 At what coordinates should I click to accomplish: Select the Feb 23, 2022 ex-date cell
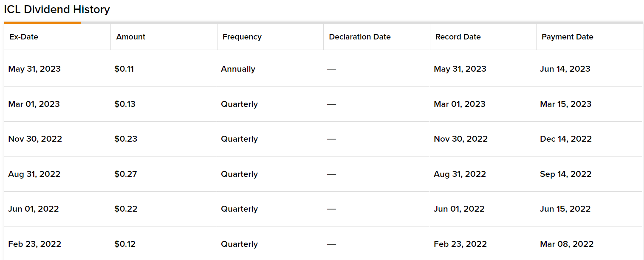point(35,244)
